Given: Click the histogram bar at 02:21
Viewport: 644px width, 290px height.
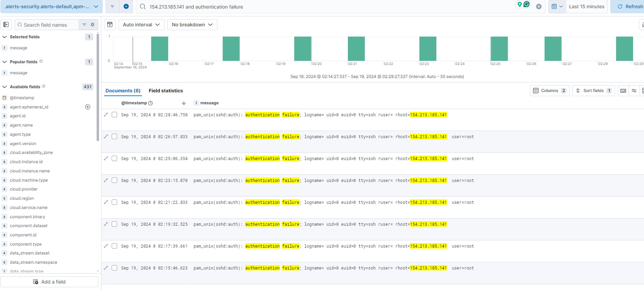Looking at the screenshot, I should [356, 49].
